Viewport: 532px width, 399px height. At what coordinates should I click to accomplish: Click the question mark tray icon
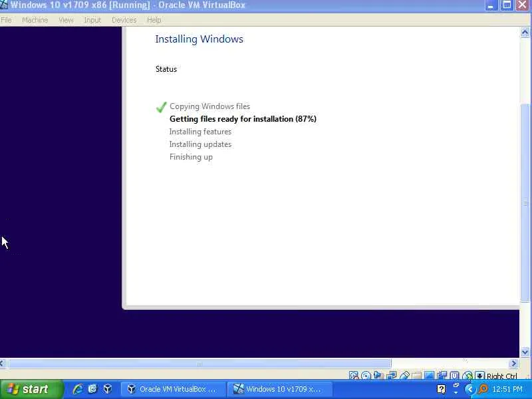point(441,389)
